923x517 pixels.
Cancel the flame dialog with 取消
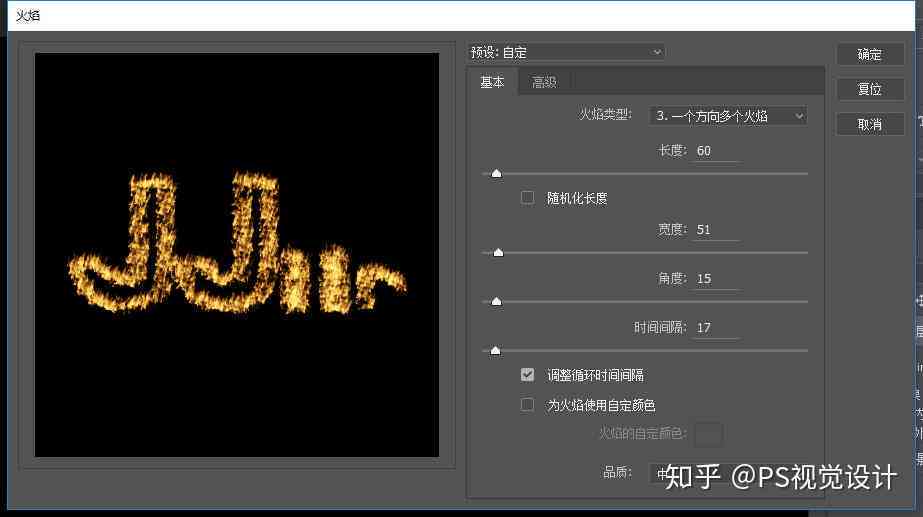(x=870, y=124)
